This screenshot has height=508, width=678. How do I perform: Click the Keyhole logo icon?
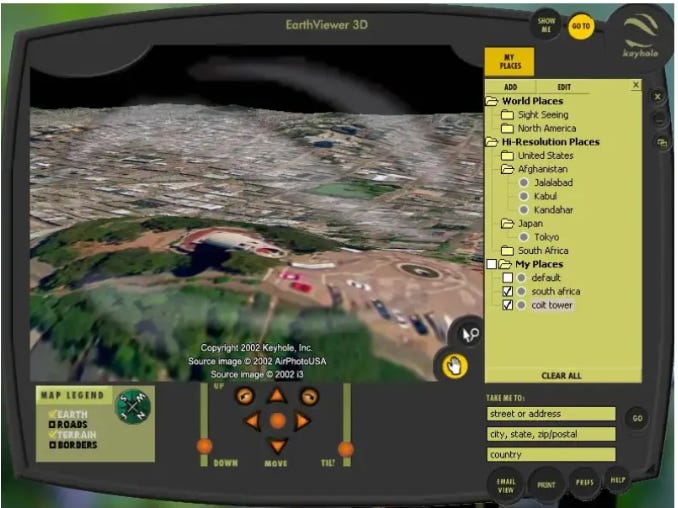pyautogui.click(x=640, y=36)
